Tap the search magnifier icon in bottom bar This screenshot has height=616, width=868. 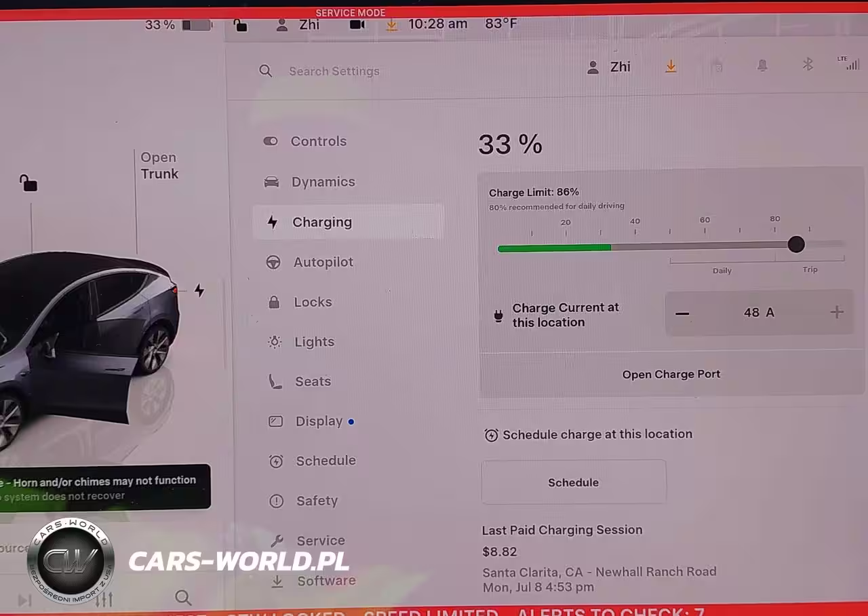[x=182, y=597]
